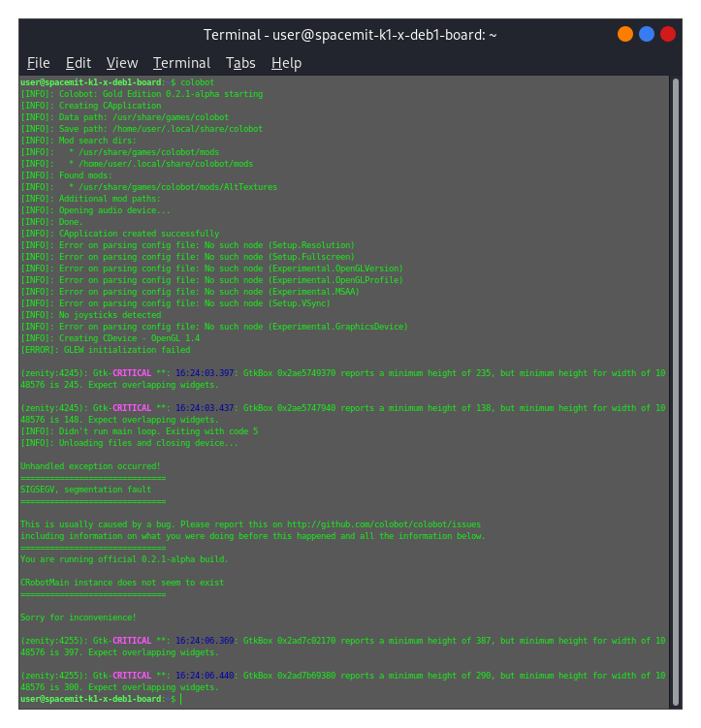Image resolution: width=701 pixels, height=728 pixels.
Task: Close the terminal with the red button
Action: coord(668,34)
